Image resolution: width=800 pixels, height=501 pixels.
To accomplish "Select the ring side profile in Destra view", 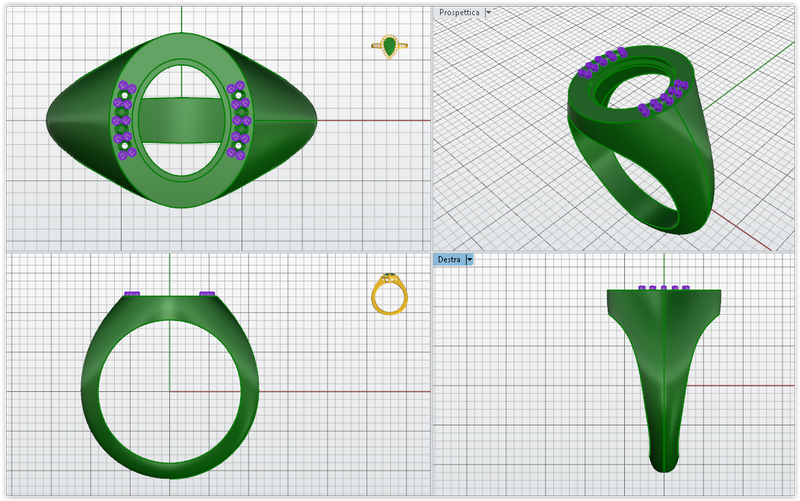I will (664, 380).
